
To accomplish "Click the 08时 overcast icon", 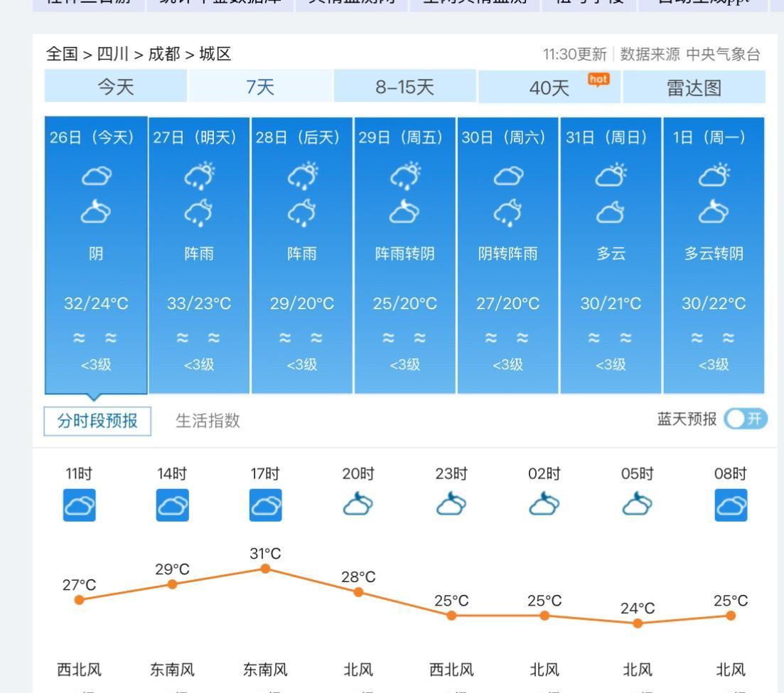I will tap(731, 505).
